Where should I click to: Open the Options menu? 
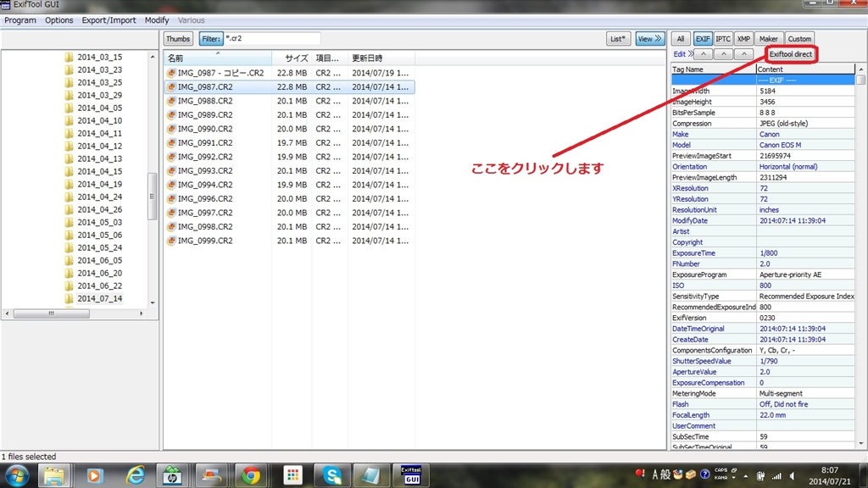pyautogui.click(x=58, y=20)
